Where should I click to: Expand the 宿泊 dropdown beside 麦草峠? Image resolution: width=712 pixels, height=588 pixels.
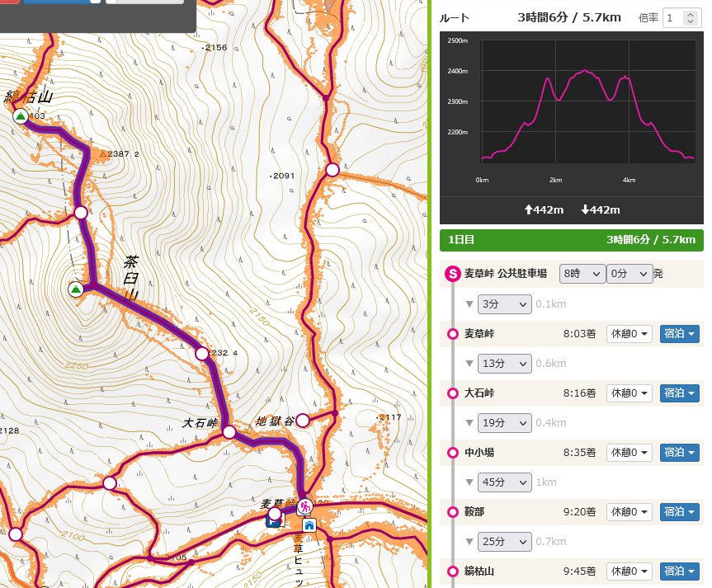point(678,333)
